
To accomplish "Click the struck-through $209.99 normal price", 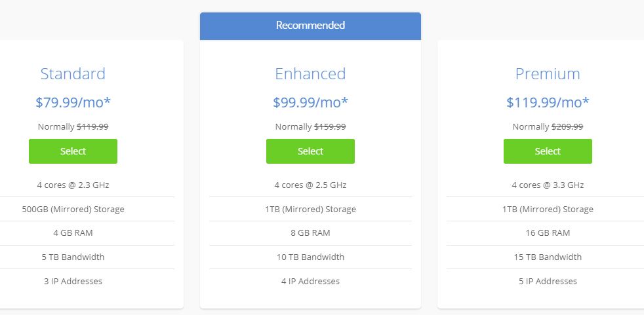I will click(568, 127).
